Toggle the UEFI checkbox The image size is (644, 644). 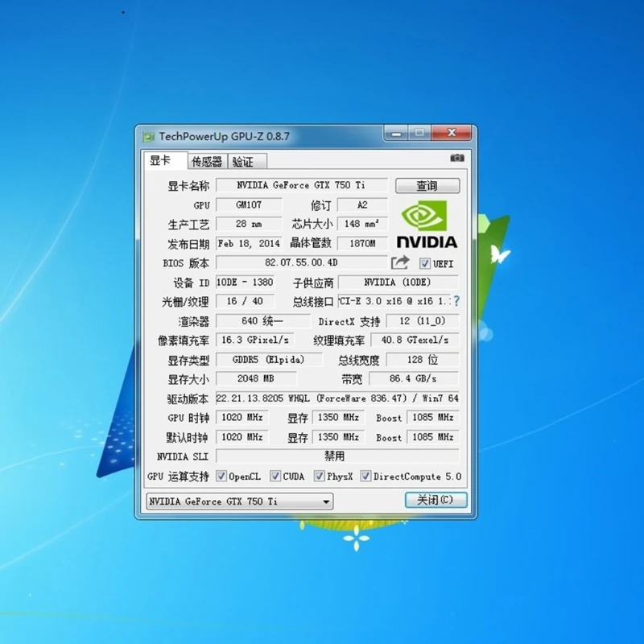[x=424, y=263]
